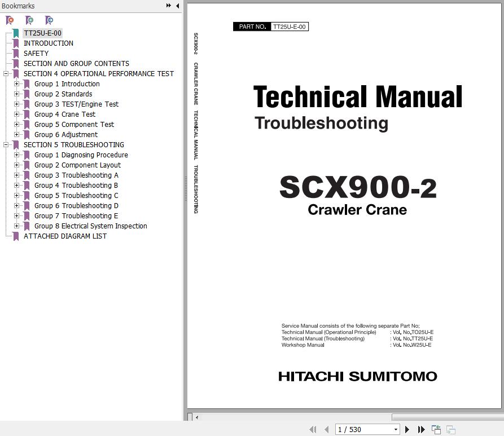Image resolution: width=504 pixels, height=436 pixels.
Task: Expand Group 6 Adjustment bookmark
Action: [16, 135]
